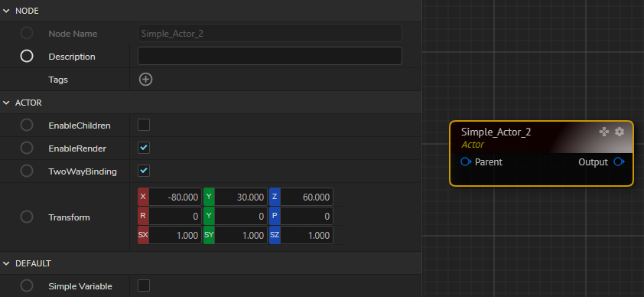Screen dimensions: 644x297
Task: Click the EnableRender property label
Action: click(x=77, y=148)
